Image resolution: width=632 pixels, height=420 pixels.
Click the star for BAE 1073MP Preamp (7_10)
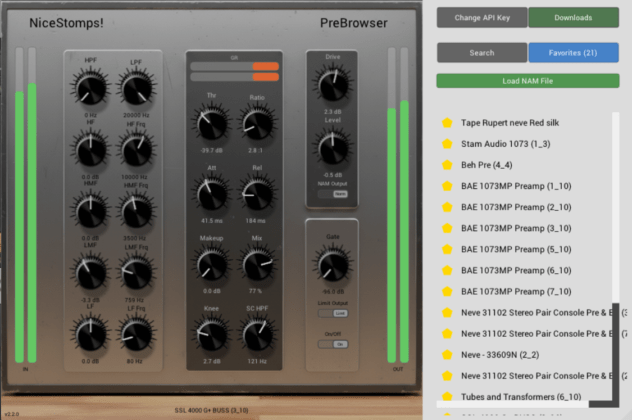[447, 291]
